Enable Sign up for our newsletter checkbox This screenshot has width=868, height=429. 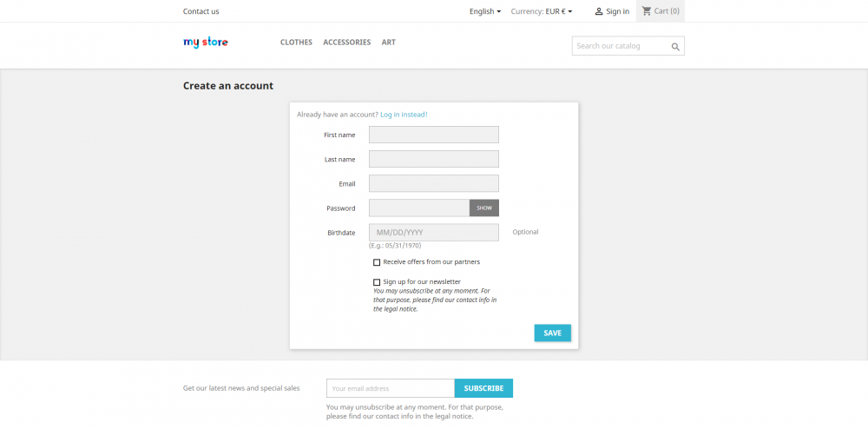click(377, 282)
